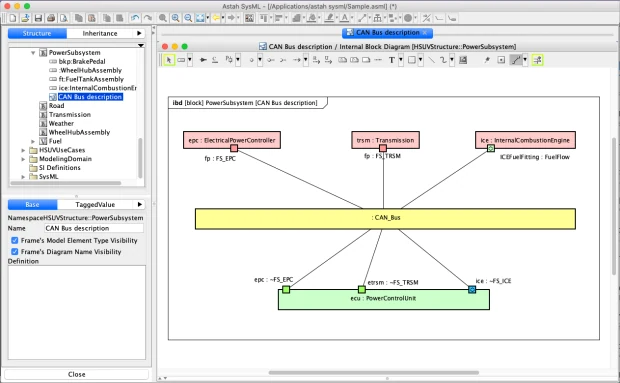Select CAN Bus description tree item
Image resolution: width=620 pixels, height=383 pixels.
(x=90, y=97)
